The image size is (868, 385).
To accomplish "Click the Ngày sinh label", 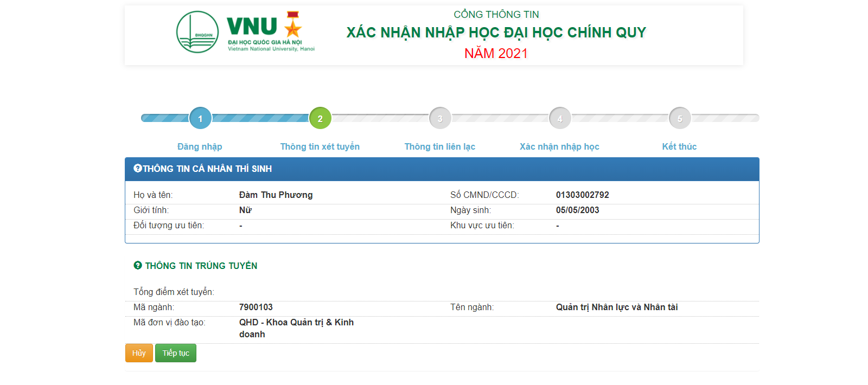I will click(x=470, y=210).
